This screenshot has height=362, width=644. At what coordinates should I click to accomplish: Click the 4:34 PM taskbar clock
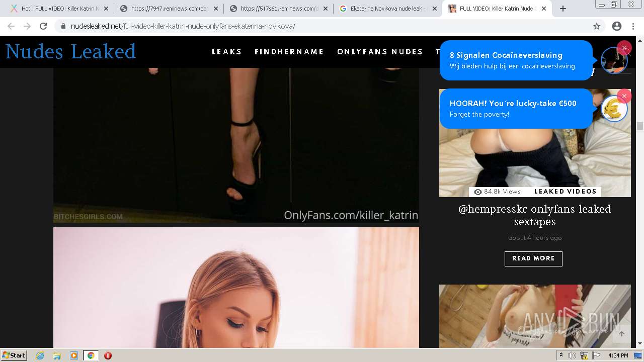(618, 355)
